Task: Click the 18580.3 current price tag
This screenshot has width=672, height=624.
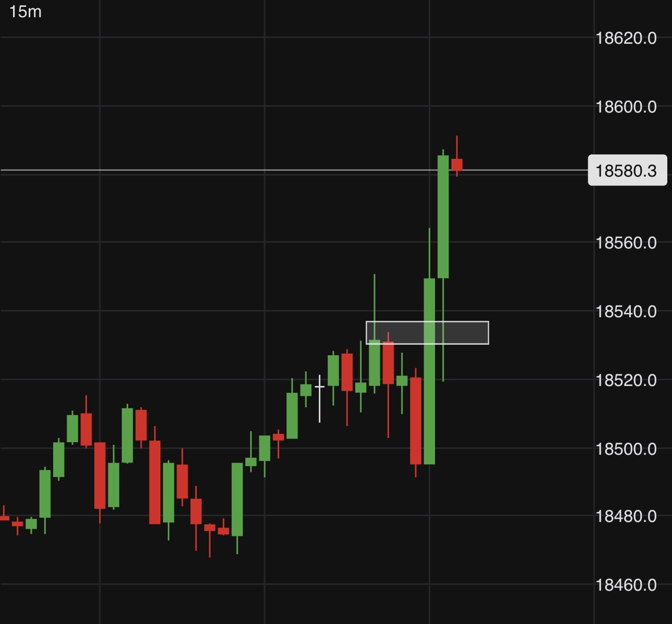Action: 627,170
